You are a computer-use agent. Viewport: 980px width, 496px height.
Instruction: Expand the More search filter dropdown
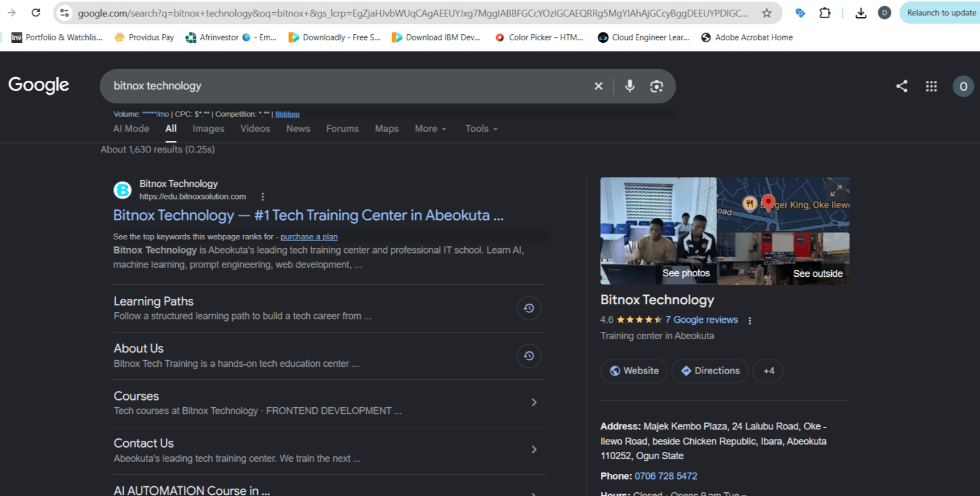pyautogui.click(x=431, y=129)
